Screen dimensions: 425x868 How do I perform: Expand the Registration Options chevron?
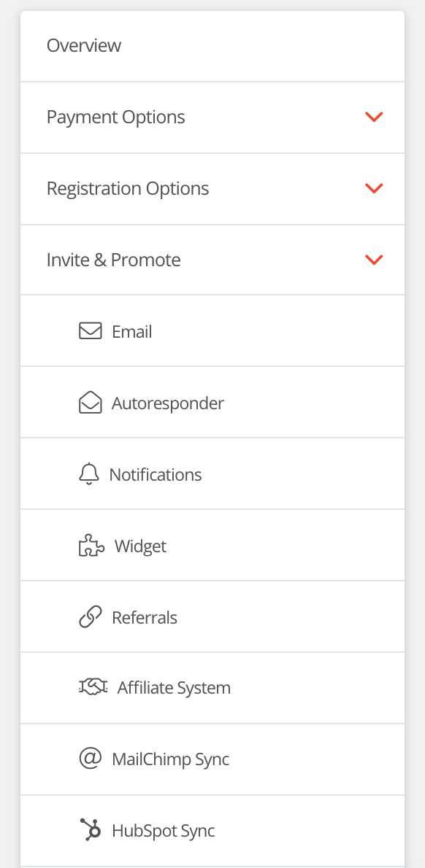374,188
